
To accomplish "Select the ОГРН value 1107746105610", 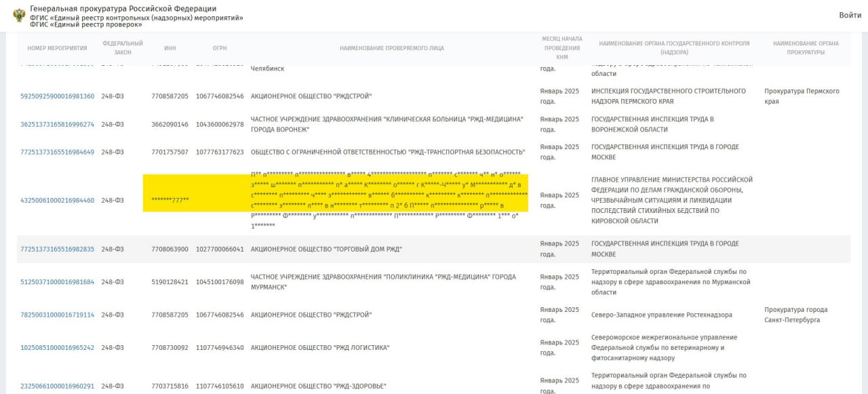I will pos(220,386).
